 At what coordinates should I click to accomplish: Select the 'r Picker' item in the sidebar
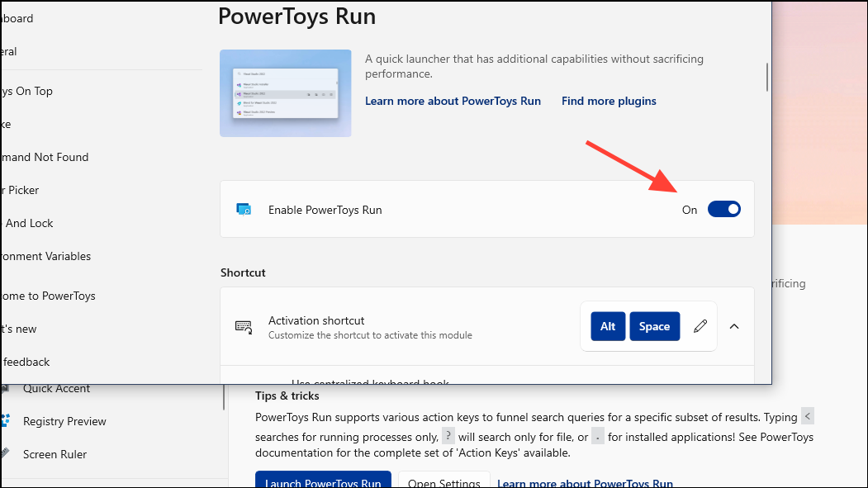[x=20, y=191]
